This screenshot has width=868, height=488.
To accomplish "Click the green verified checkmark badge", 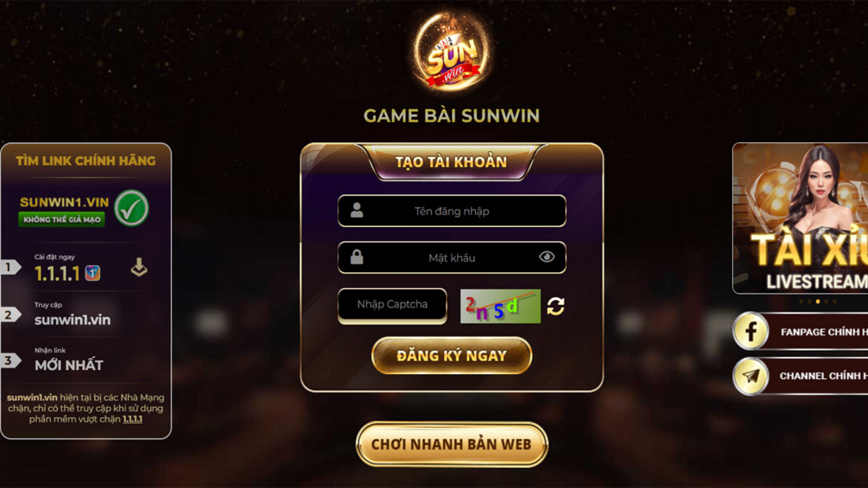I will tap(132, 208).
